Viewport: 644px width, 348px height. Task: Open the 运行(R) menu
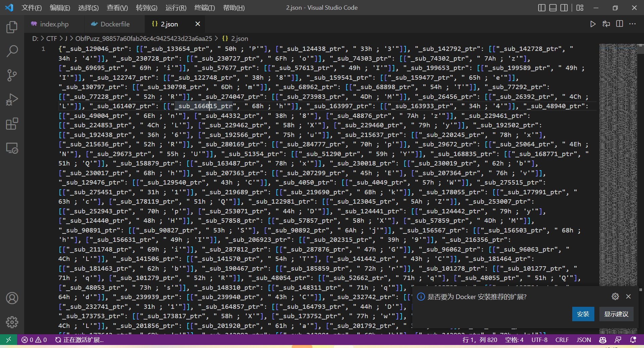tap(176, 8)
